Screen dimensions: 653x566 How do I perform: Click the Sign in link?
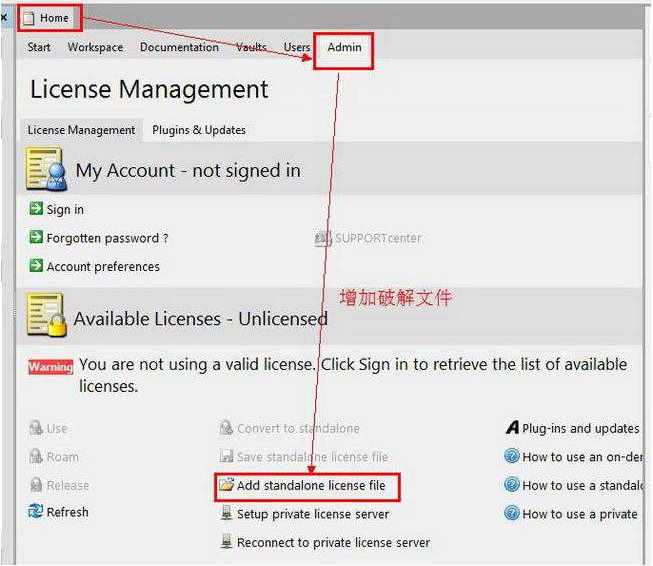65,209
